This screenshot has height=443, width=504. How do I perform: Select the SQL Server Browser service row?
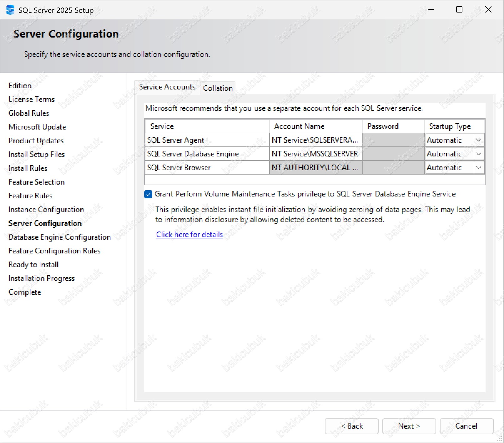coord(207,168)
